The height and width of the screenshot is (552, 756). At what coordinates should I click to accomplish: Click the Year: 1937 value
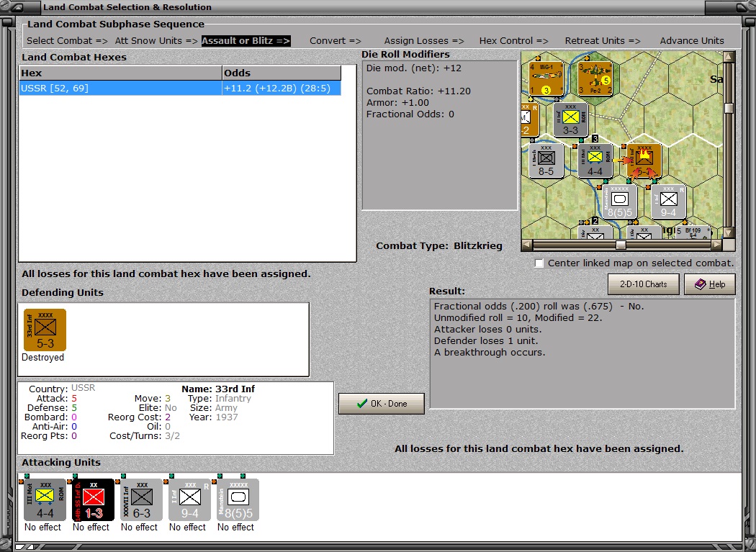[227, 417]
